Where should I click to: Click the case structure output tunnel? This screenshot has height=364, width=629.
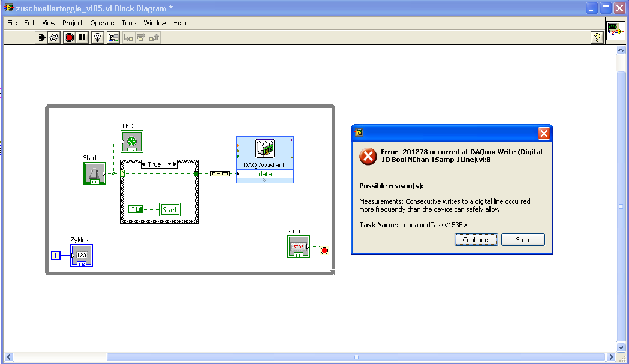[x=196, y=173]
